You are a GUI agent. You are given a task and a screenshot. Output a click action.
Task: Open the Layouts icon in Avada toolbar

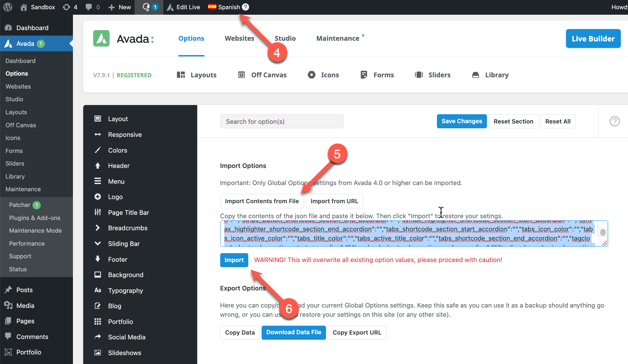click(x=181, y=75)
